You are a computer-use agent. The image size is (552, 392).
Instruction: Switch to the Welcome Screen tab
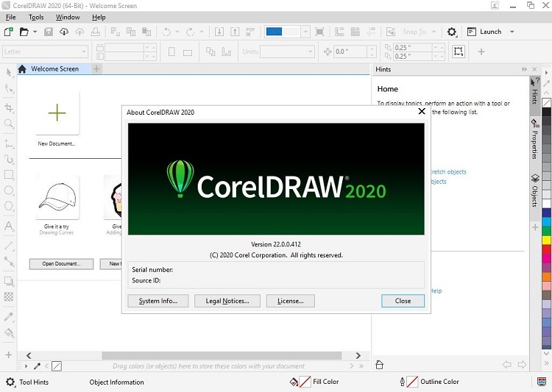(54, 69)
